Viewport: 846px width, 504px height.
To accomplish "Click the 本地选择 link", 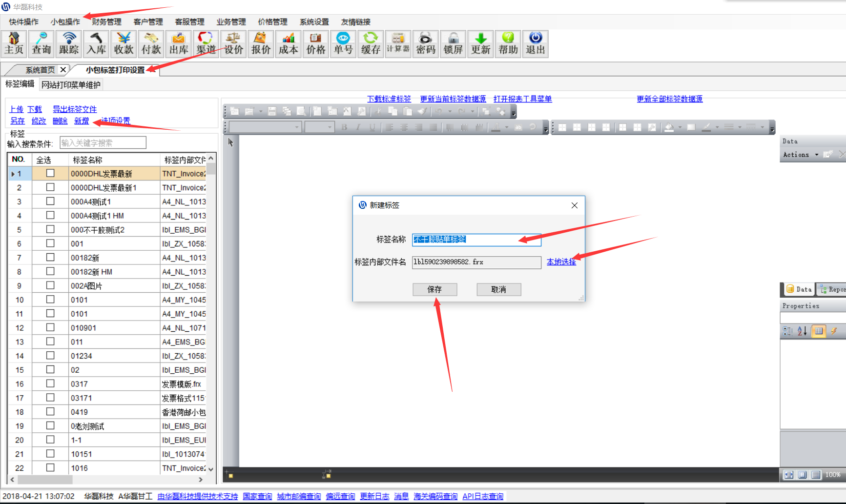I will [561, 262].
